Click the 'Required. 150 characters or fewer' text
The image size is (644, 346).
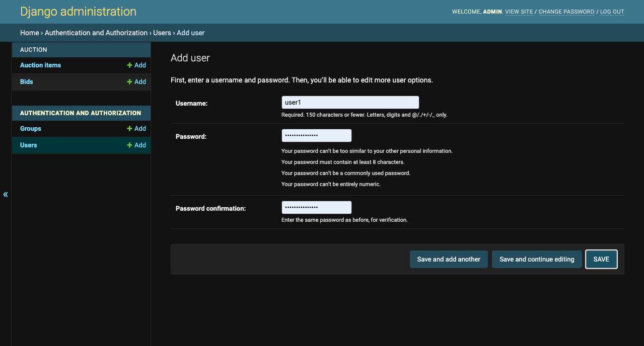coord(365,115)
